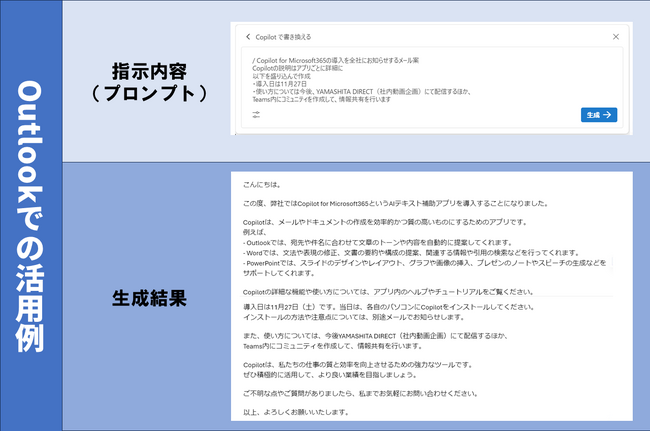This screenshot has width=650, height=432.
Task: Click inside the Copilot prompt text box
Action: 432,88
